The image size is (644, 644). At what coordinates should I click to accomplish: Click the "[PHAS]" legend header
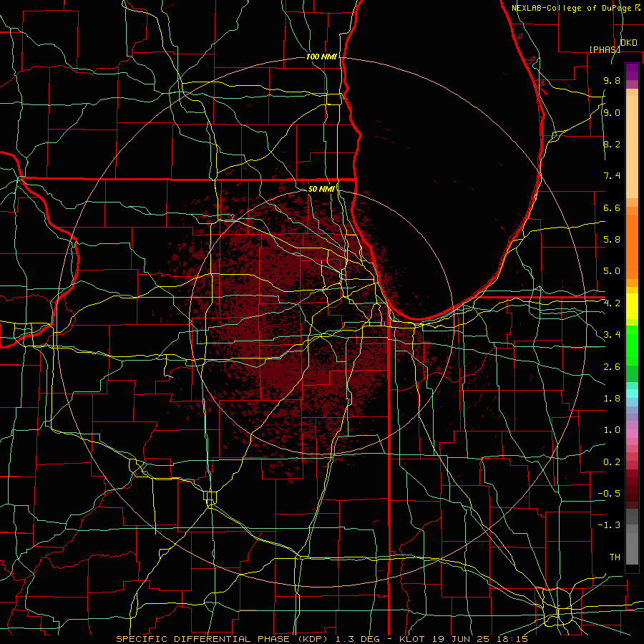pos(605,49)
